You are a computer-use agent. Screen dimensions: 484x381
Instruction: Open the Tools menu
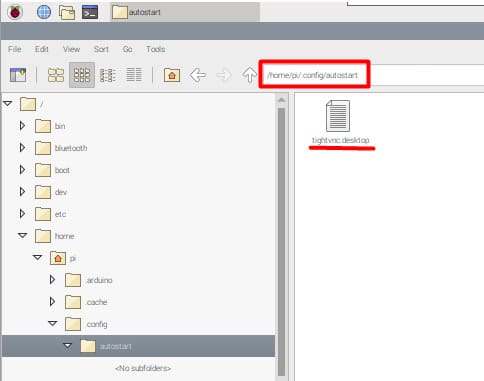coord(155,49)
